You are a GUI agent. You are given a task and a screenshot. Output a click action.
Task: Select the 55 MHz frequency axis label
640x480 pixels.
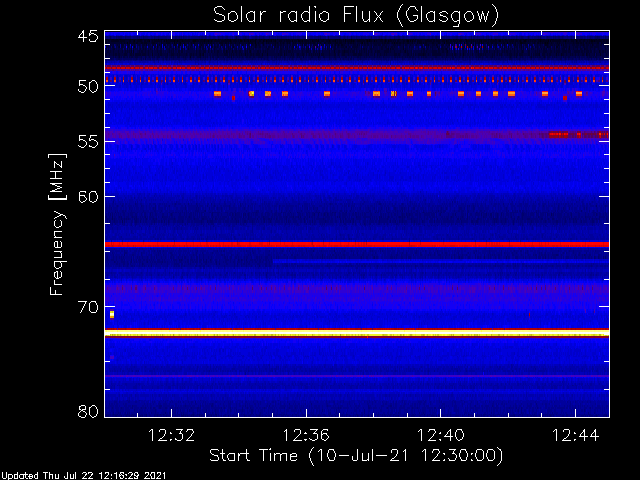88,142
